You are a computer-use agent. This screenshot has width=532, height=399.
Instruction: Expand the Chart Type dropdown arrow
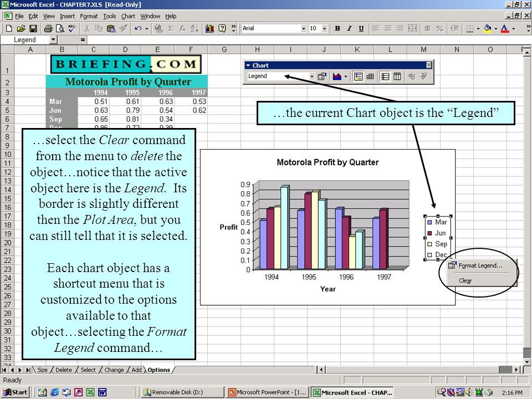tap(345, 76)
